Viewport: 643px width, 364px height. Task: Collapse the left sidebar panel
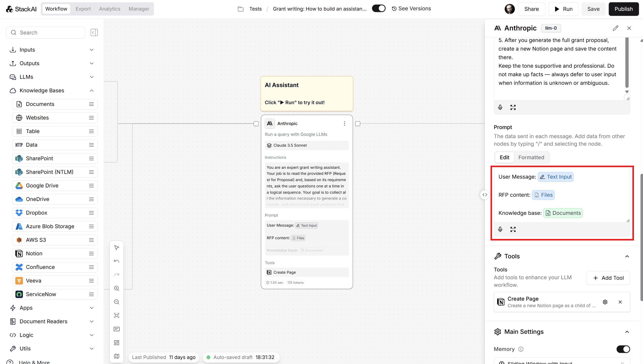click(94, 32)
